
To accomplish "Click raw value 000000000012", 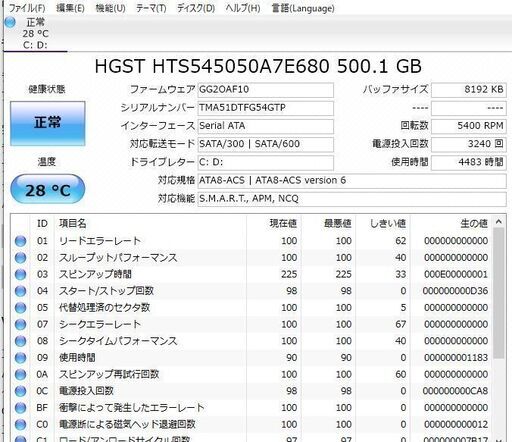I will (456, 424).
